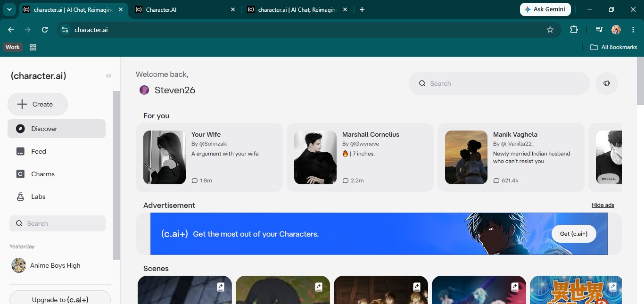
Task: Click sparkle icon on second scene card
Action: 318,287
